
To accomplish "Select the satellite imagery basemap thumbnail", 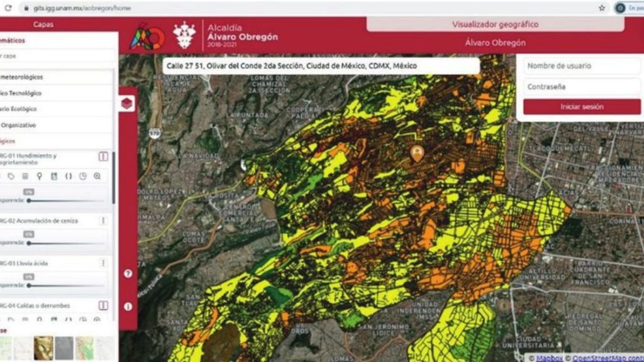I will coord(43,348).
